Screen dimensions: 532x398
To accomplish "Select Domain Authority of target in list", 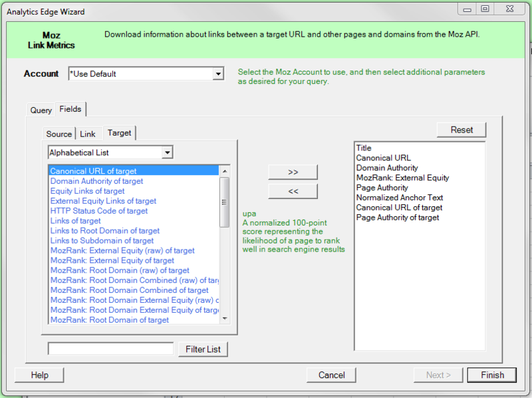I will (96, 181).
